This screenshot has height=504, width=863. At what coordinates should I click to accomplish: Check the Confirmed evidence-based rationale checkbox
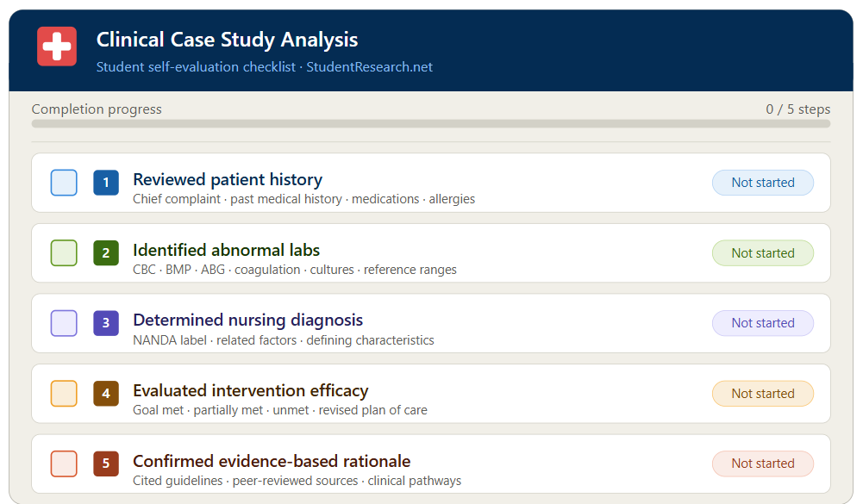click(x=64, y=464)
